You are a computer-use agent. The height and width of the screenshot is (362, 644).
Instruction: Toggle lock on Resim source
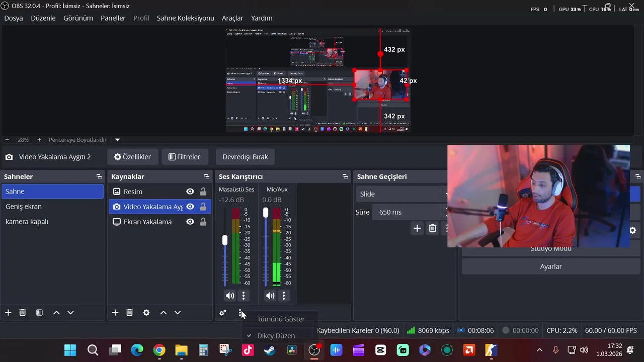click(203, 192)
